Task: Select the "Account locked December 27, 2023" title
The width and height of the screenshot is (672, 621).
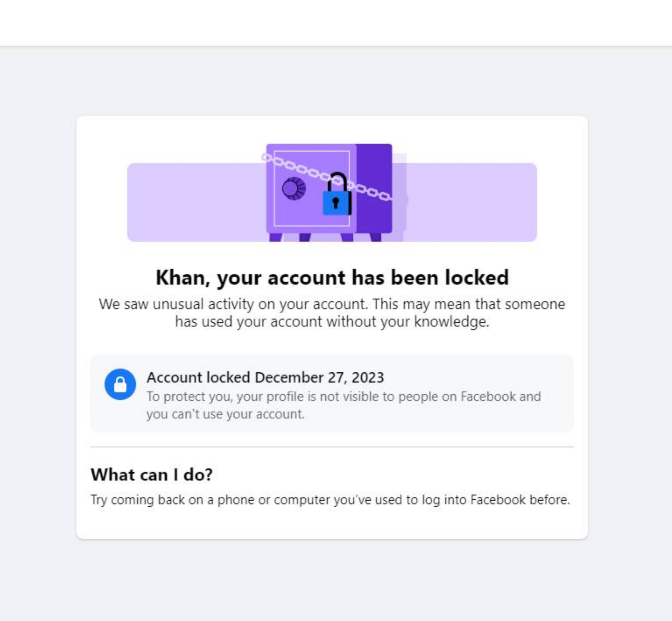Action: 265,377
